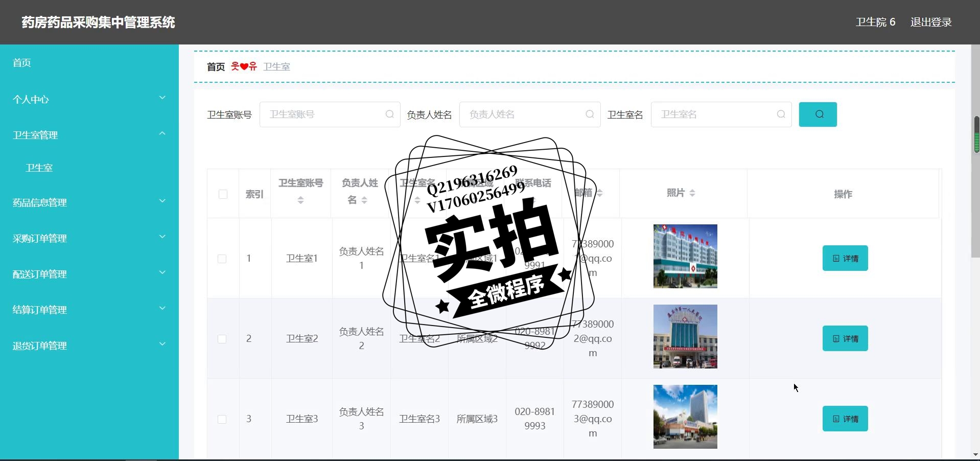Check the row 2 卫生室2 checkbox
Image resolution: width=980 pixels, height=461 pixels.
[x=222, y=339]
